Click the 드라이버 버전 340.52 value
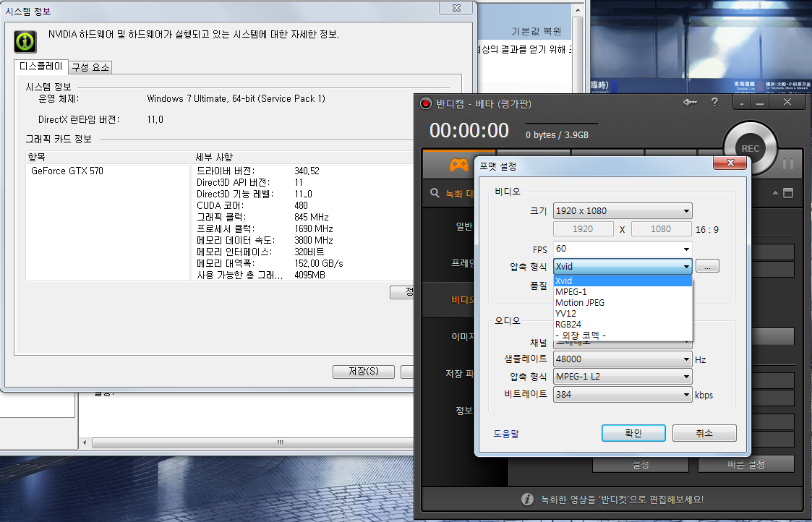Viewport: 812px width, 522px height. (307, 171)
